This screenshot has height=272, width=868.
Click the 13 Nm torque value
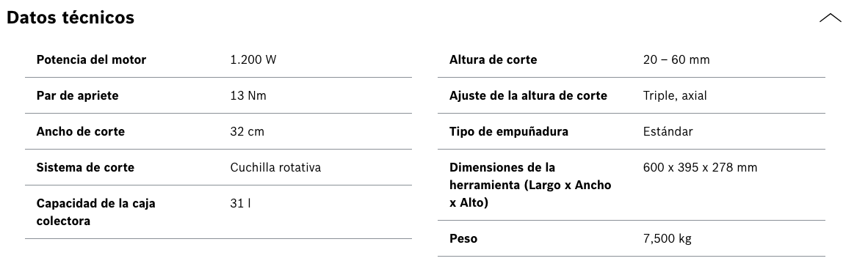click(x=248, y=95)
